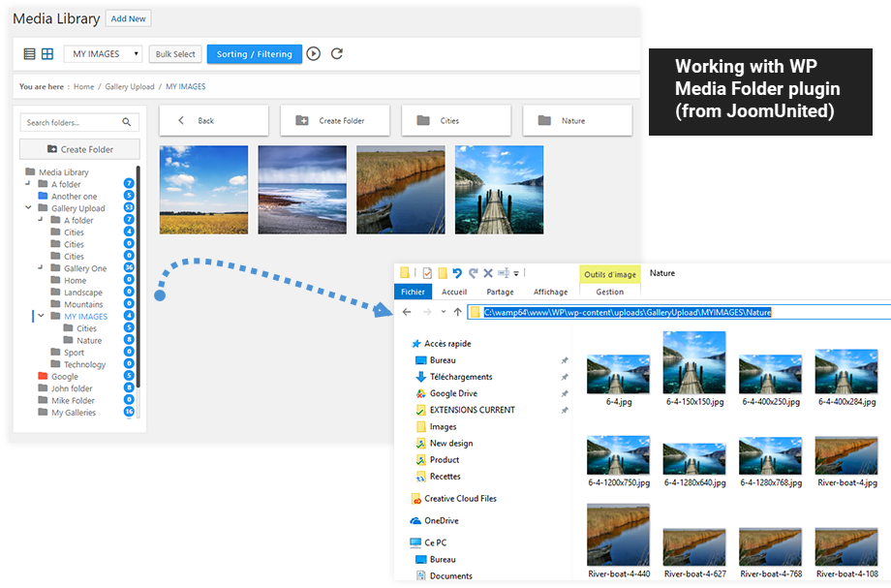
Task: Switch Media Library to list view
Action: [30, 54]
